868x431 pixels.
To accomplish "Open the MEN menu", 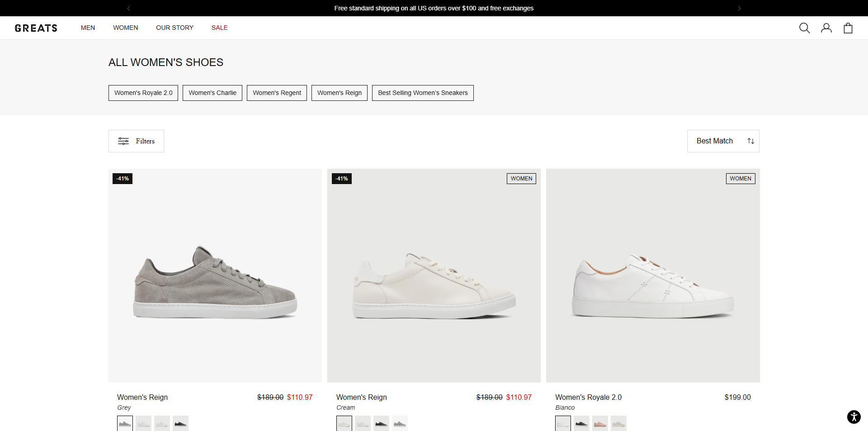I will coord(88,28).
